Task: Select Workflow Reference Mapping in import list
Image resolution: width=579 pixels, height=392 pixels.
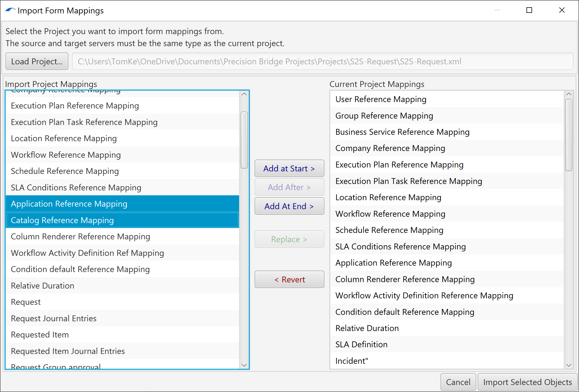Action: 122,155
